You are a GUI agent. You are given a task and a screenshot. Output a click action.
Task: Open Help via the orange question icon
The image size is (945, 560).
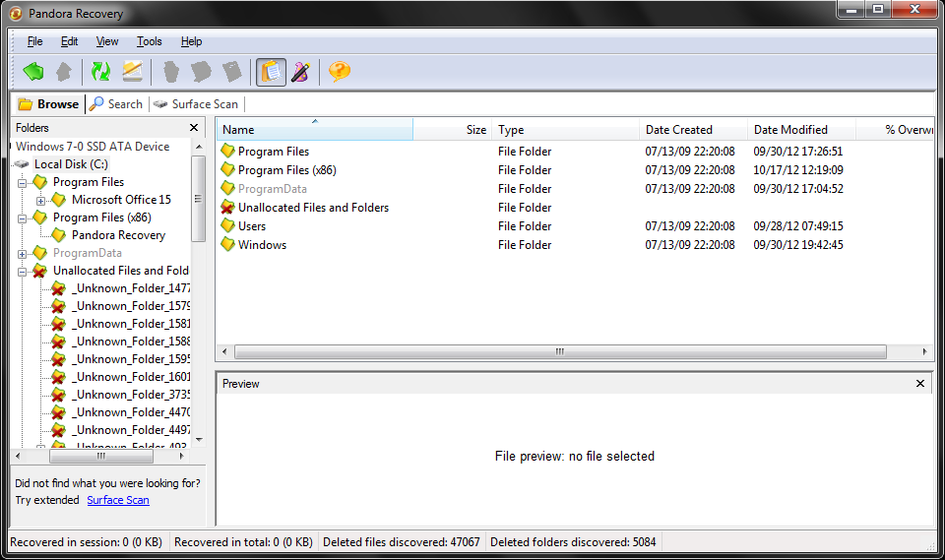(340, 72)
